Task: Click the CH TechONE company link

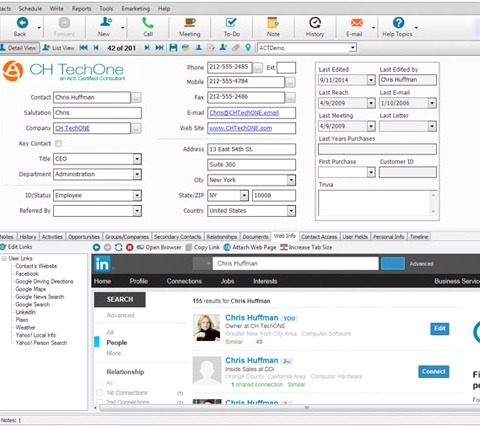Action: 72,128
